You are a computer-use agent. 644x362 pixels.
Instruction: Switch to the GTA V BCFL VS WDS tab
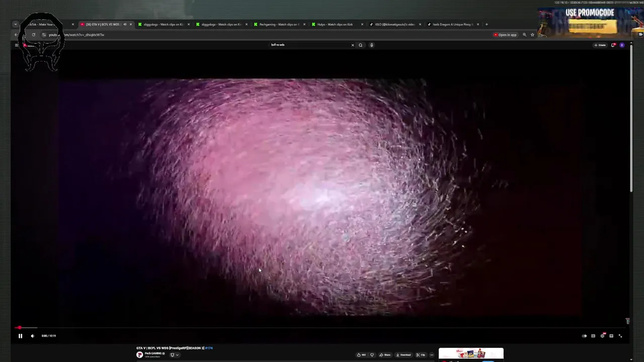tap(103, 24)
